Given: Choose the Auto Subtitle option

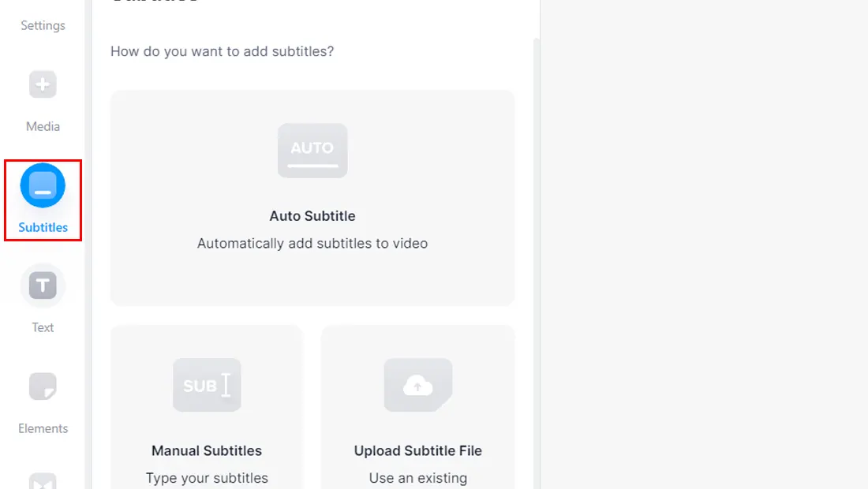Looking at the screenshot, I should pos(312,198).
